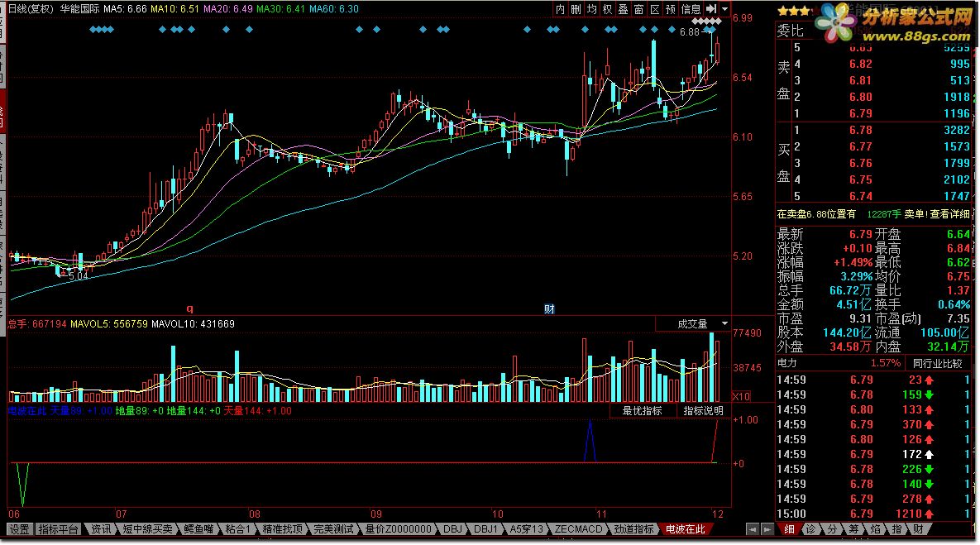The height and width of the screenshot is (545, 980).
Task: Switch to the 财 finance tab
Action: 917,529
